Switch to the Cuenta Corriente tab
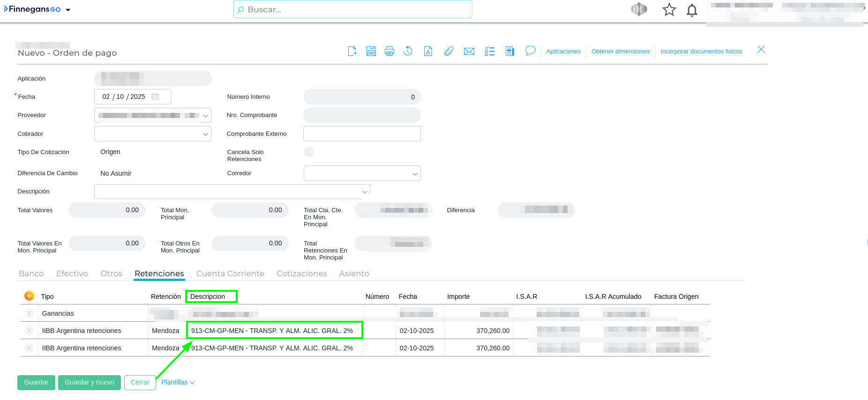 coord(230,274)
